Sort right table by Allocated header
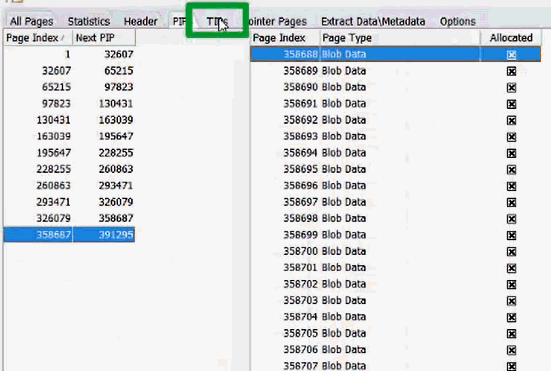The width and height of the screenshot is (551, 371). point(511,38)
